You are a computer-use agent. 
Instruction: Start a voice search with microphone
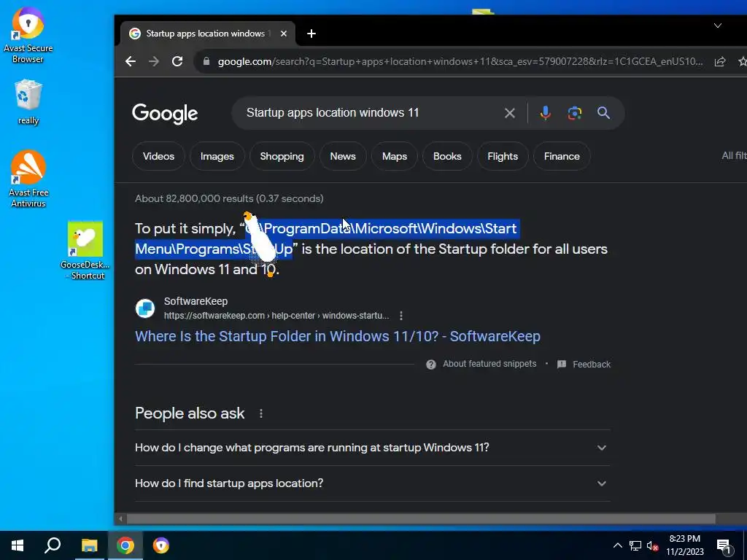pyautogui.click(x=546, y=113)
